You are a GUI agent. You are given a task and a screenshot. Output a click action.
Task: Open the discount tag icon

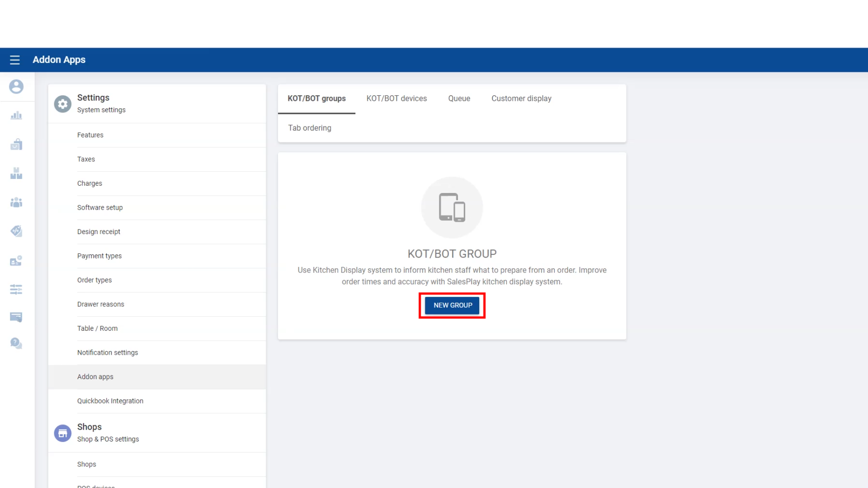tap(16, 231)
